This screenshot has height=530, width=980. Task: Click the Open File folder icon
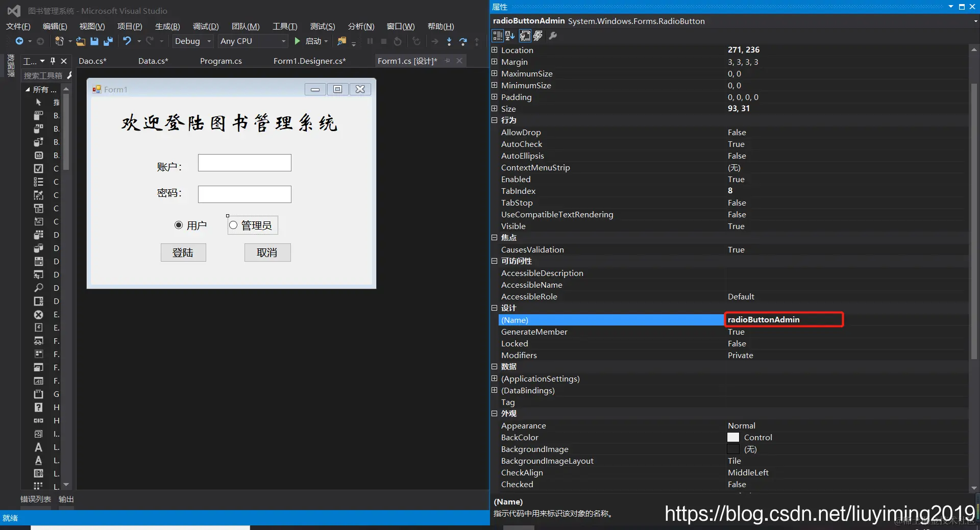81,41
